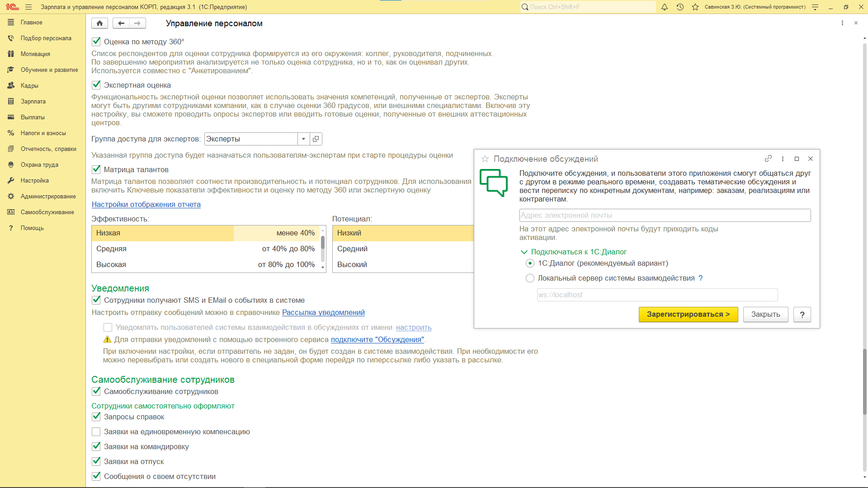
Task: Uncheck Экспертная оценка checkbox
Action: point(96,85)
